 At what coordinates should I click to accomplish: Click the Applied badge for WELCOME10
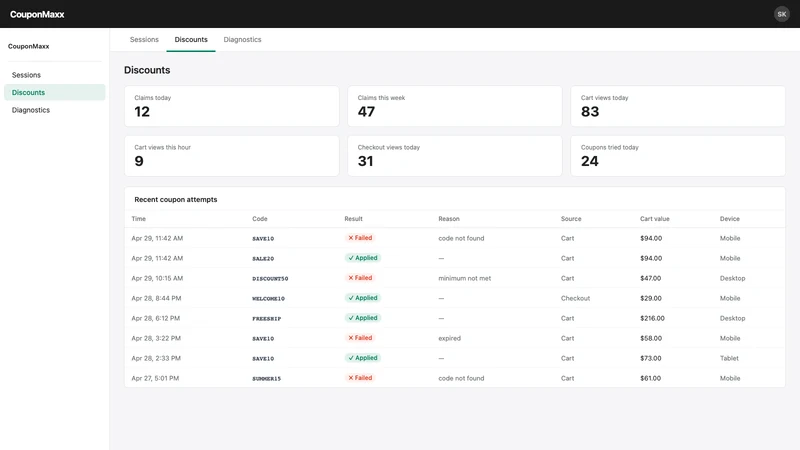(363, 297)
